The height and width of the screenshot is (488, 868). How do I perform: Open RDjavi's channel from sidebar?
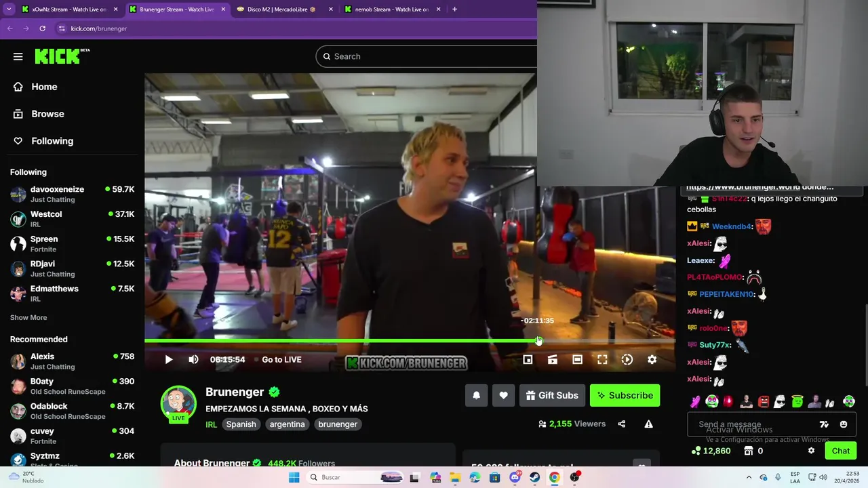[72, 268]
